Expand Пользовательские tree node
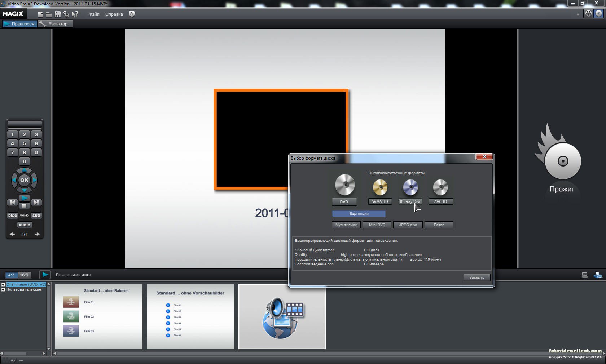 [x=3, y=290]
